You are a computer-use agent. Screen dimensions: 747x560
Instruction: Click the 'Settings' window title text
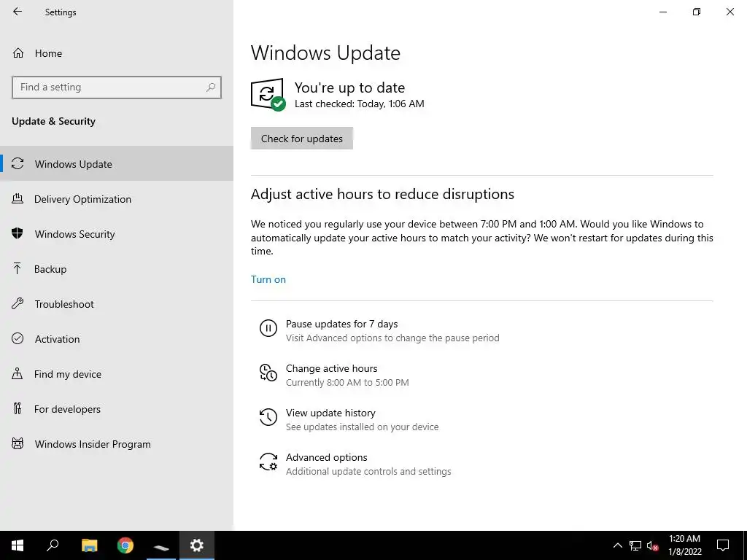click(x=61, y=12)
